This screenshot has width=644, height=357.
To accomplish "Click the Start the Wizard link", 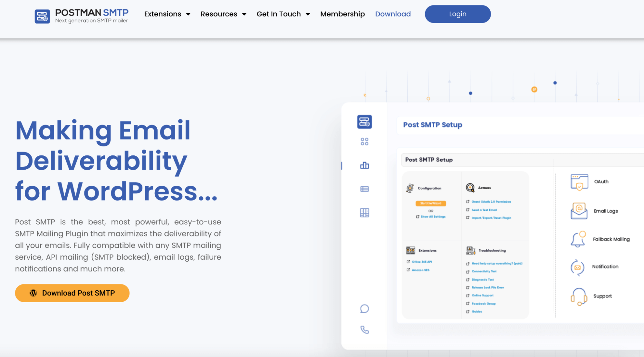I will 431,203.
